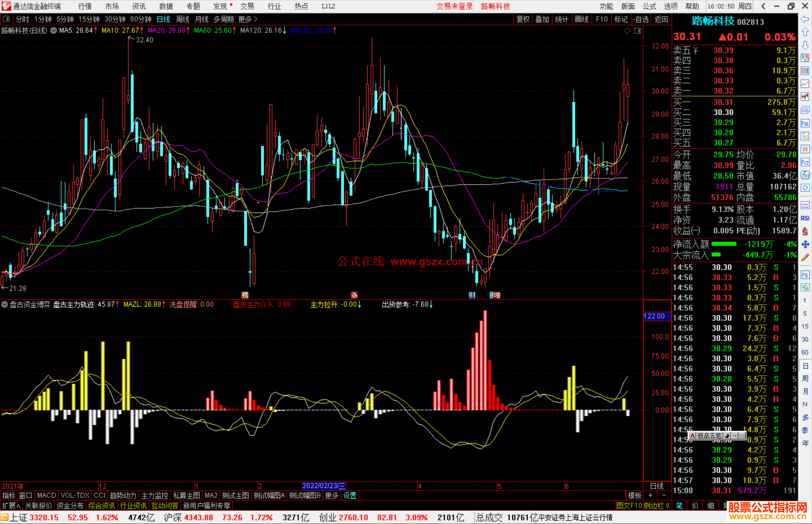Image resolution: width=812 pixels, height=524 pixels.
Task: Click the TongDaXin red logo icon
Action: [x=6, y=6]
